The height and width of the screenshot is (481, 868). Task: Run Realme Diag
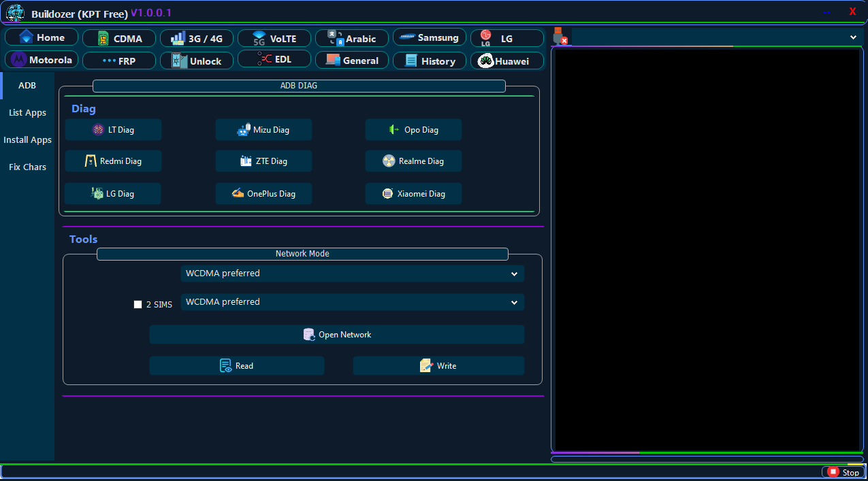click(413, 161)
